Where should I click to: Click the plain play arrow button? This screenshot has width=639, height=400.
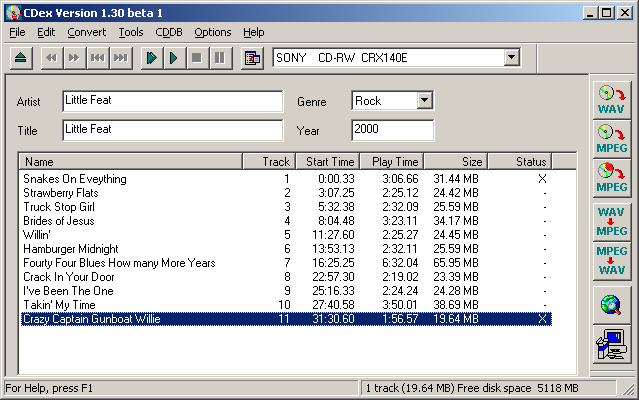coord(174,58)
